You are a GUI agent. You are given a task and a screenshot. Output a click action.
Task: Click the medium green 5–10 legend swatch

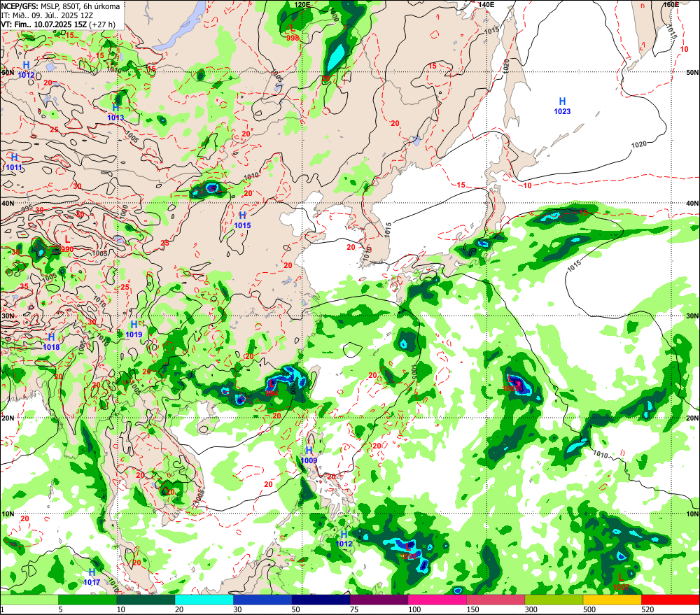point(87,600)
